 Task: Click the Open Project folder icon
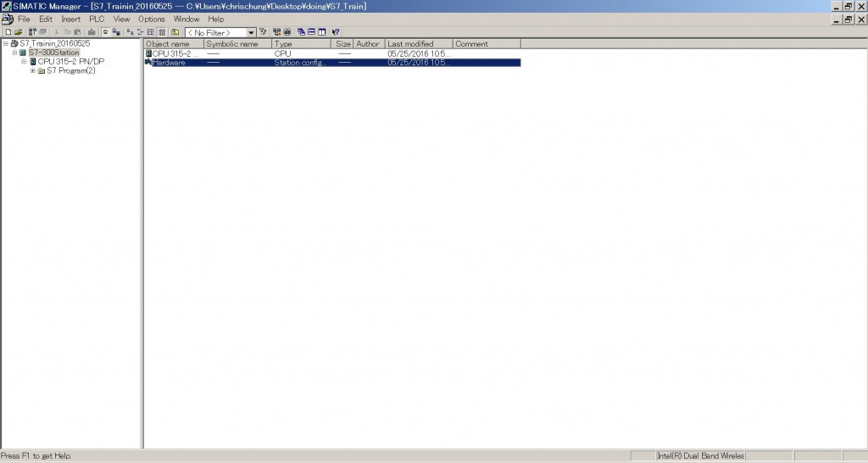pos(19,32)
